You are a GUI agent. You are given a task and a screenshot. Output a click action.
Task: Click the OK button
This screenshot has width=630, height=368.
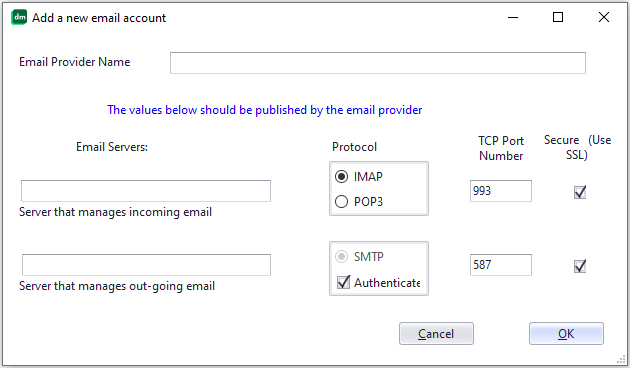tap(566, 333)
